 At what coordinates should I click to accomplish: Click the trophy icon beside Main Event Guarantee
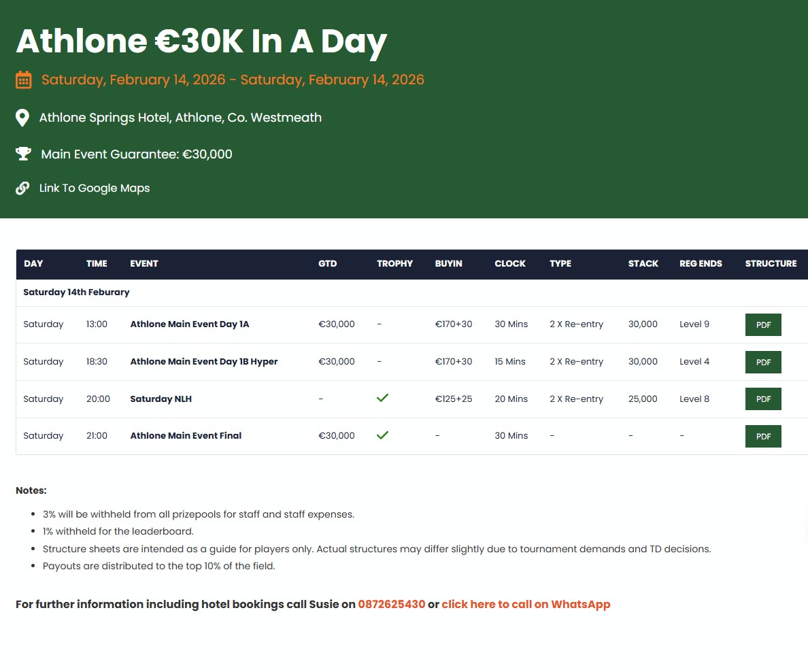coord(23,154)
